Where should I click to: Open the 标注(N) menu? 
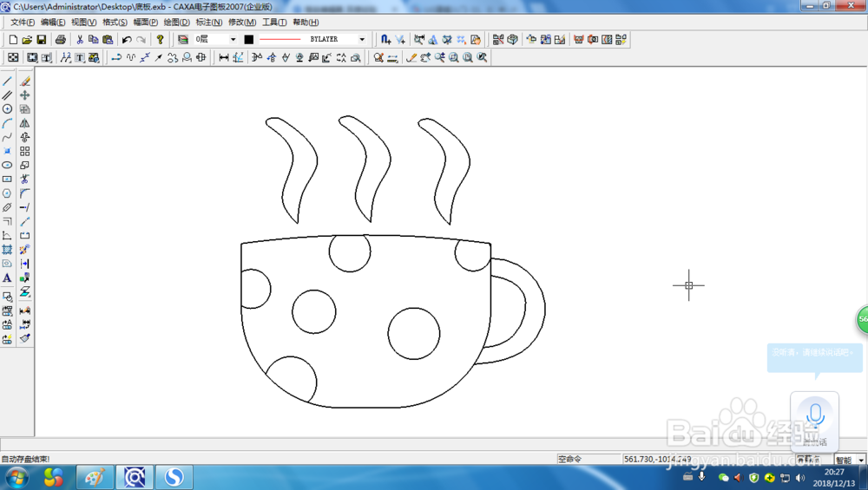coord(208,23)
